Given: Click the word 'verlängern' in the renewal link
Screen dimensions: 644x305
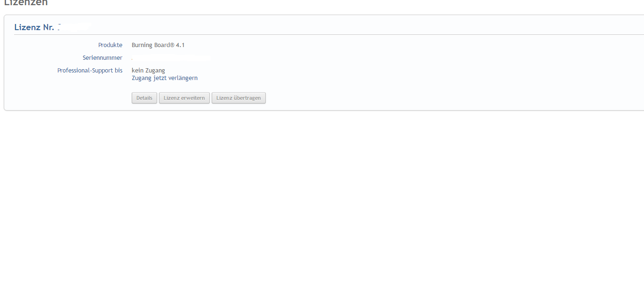Looking at the screenshot, I should pos(183,78).
